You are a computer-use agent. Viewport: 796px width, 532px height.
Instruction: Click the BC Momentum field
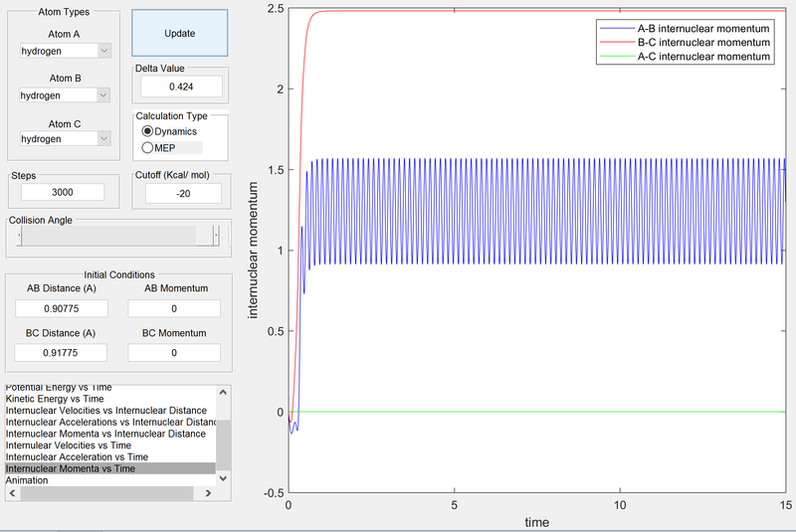click(174, 352)
